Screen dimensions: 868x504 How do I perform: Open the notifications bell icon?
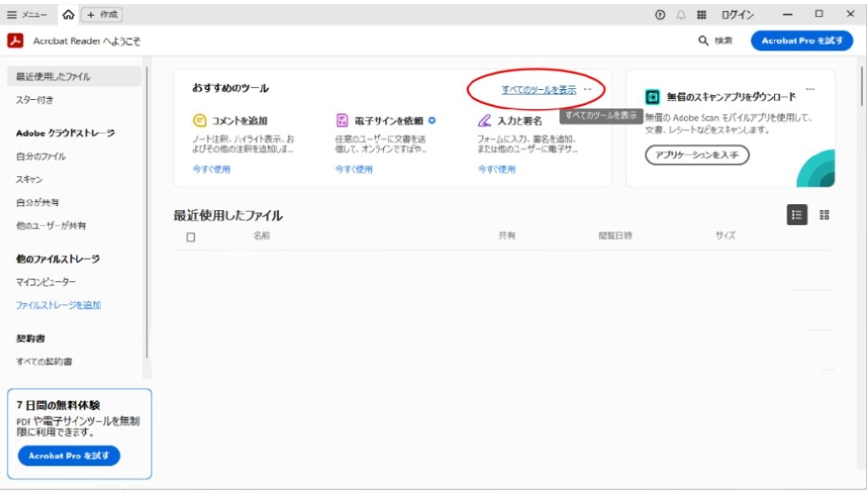[x=681, y=15]
